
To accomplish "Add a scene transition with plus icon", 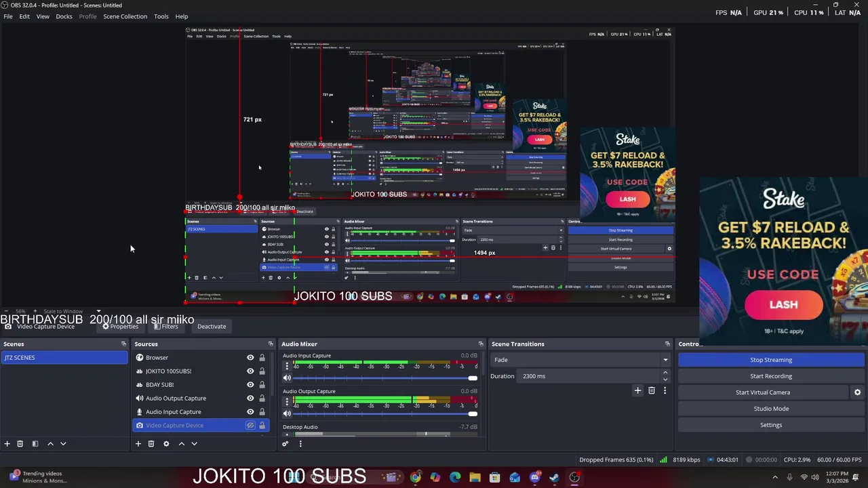I will [637, 390].
